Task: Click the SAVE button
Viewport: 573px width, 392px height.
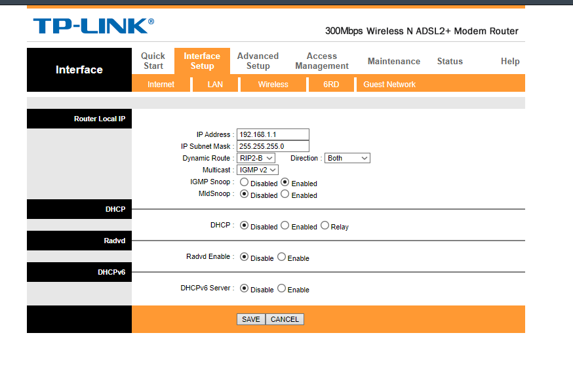Action: pos(251,319)
